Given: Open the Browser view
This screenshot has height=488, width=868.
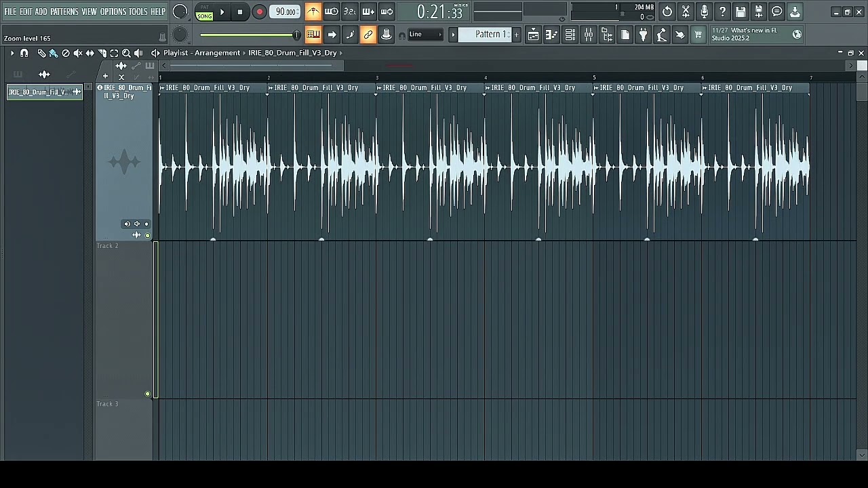Looking at the screenshot, I should click(x=606, y=35).
